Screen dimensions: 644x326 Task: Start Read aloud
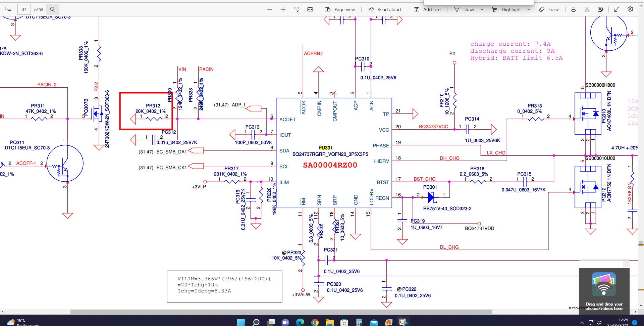[384, 9]
